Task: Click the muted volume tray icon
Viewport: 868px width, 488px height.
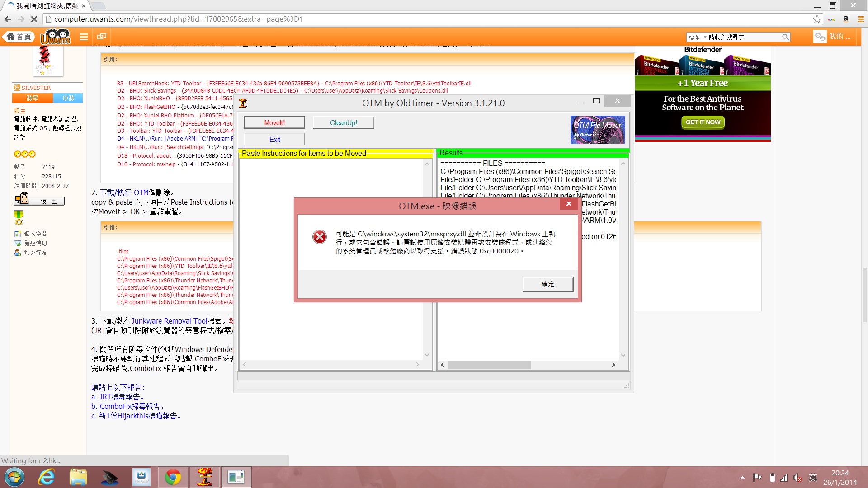Action: pyautogui.click(x=798, y=478)
